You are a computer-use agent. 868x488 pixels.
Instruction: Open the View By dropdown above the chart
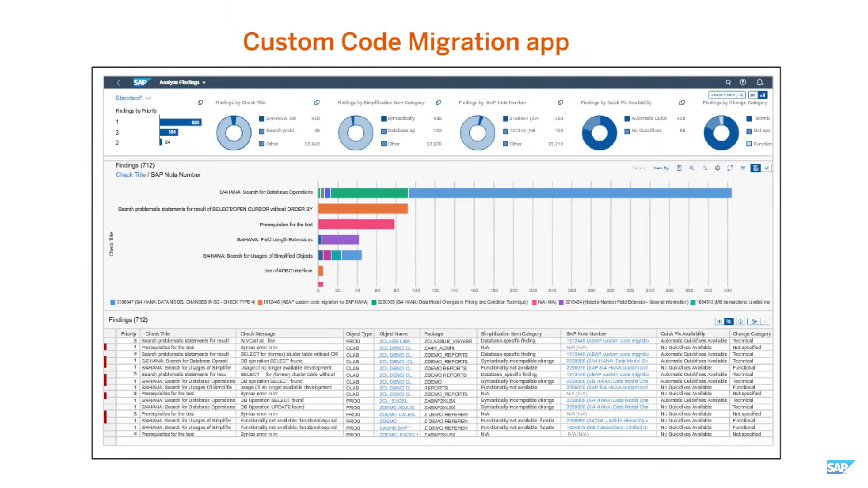tap(660, 168)
